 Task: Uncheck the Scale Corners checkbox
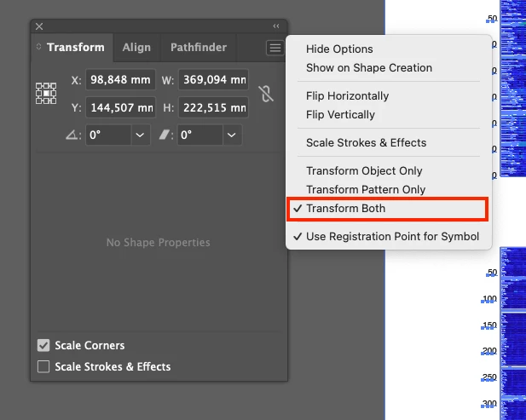(43, 345)
